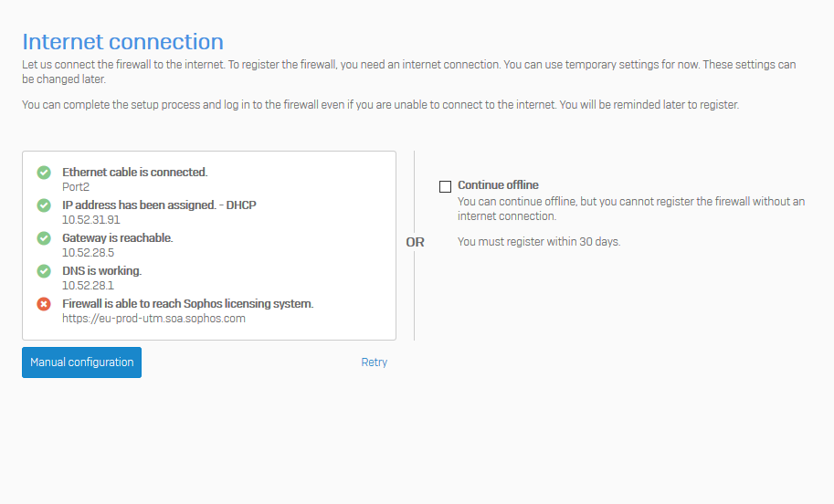The width and height of the screenshot is (834, 504).
Task: Click the register within 30 days notice
Action: [x=539, y=242]
